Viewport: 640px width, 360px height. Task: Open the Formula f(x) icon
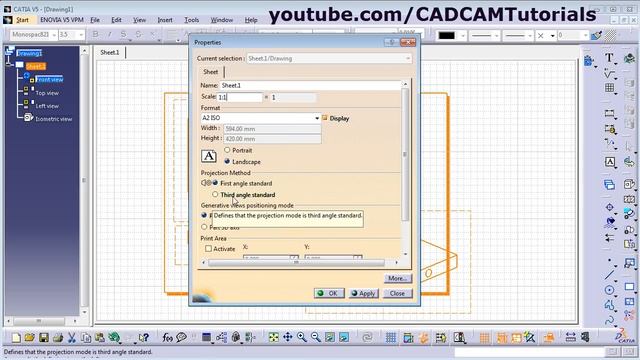(167, 337)
